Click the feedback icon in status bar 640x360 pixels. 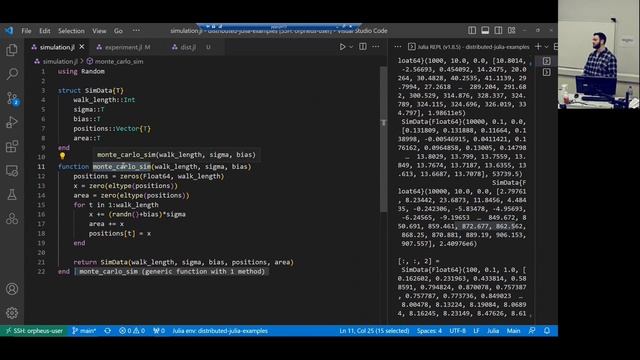click(x=531, y=331)
